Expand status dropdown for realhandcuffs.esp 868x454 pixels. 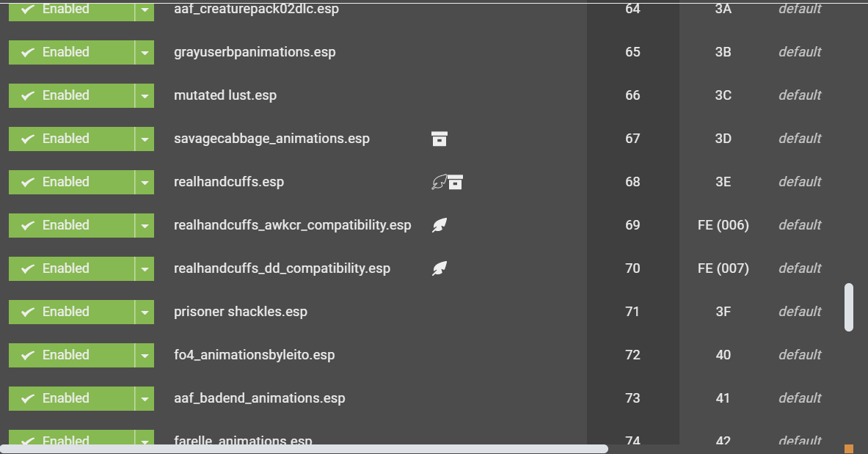[x=145, y=182]
